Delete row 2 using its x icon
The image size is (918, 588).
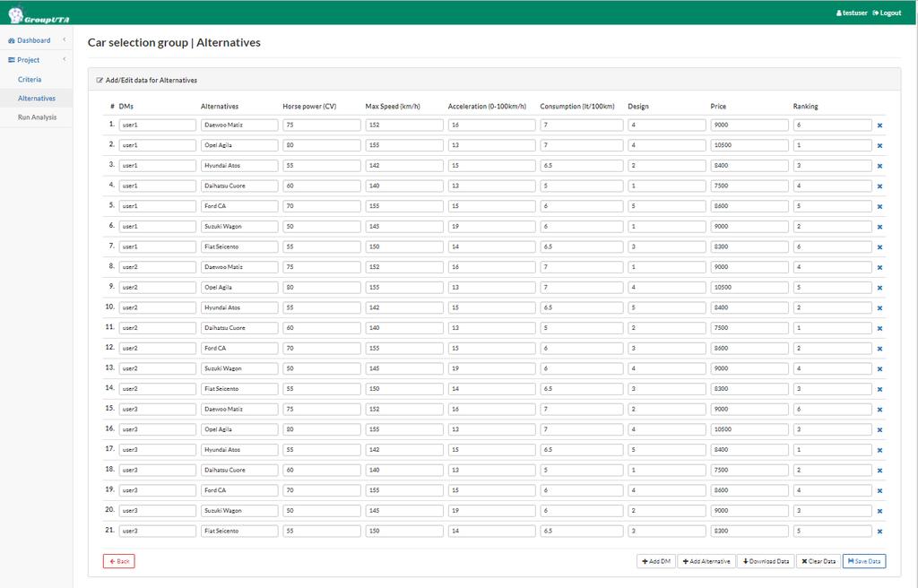(x=879, y=146)
